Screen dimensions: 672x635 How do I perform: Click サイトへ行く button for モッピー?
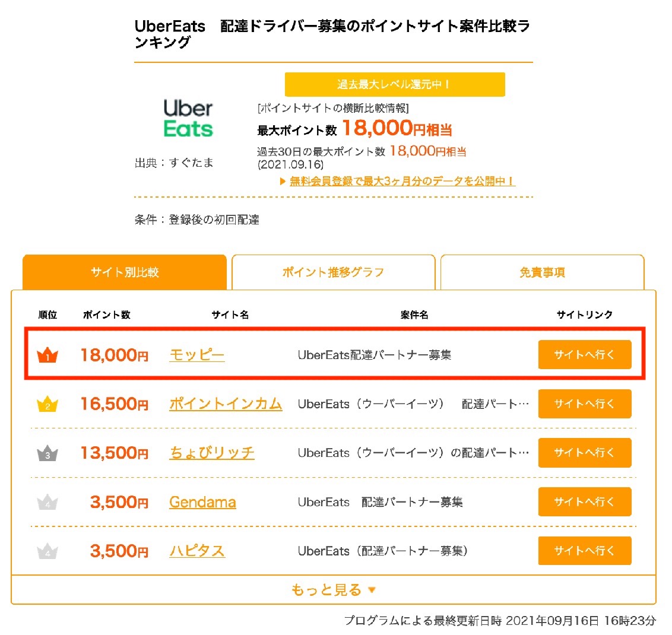585,355
